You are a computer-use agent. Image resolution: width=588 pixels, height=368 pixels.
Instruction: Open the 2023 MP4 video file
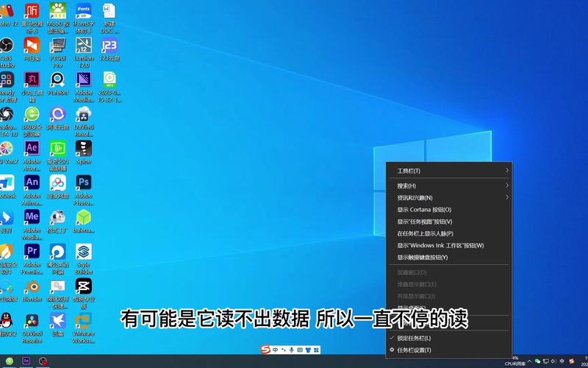[109, 87]
